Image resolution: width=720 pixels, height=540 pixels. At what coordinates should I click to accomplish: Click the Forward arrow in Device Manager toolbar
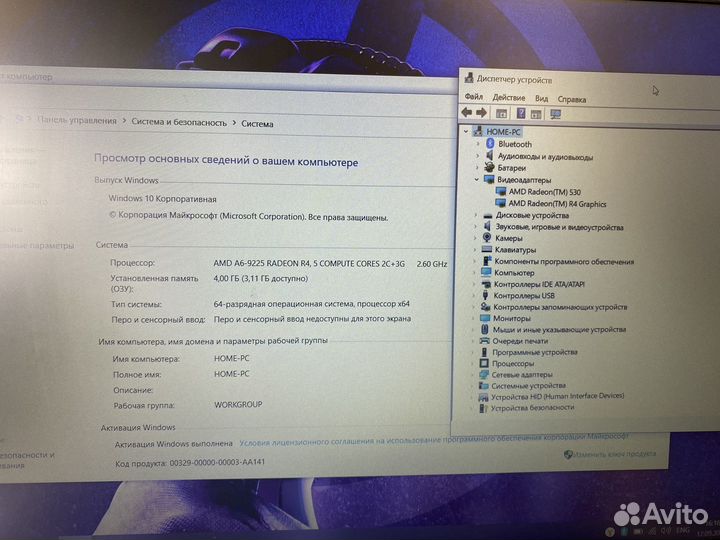tap(481, 112)
